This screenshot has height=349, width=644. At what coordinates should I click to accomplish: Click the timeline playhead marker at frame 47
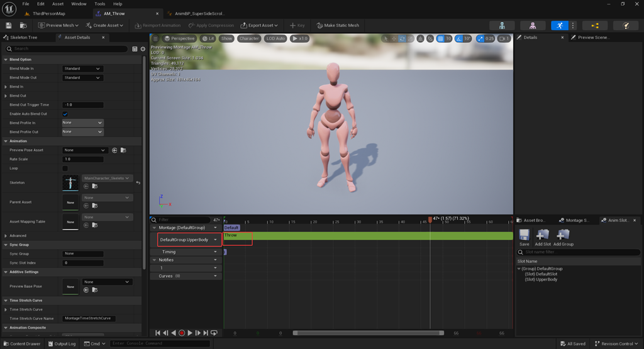click(x=430, y=220)
